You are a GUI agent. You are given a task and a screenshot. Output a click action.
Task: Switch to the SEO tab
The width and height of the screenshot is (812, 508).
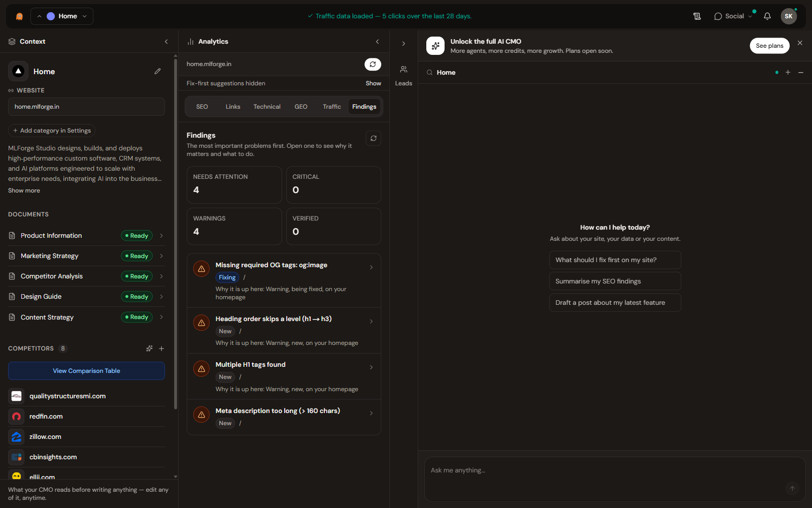202,107
